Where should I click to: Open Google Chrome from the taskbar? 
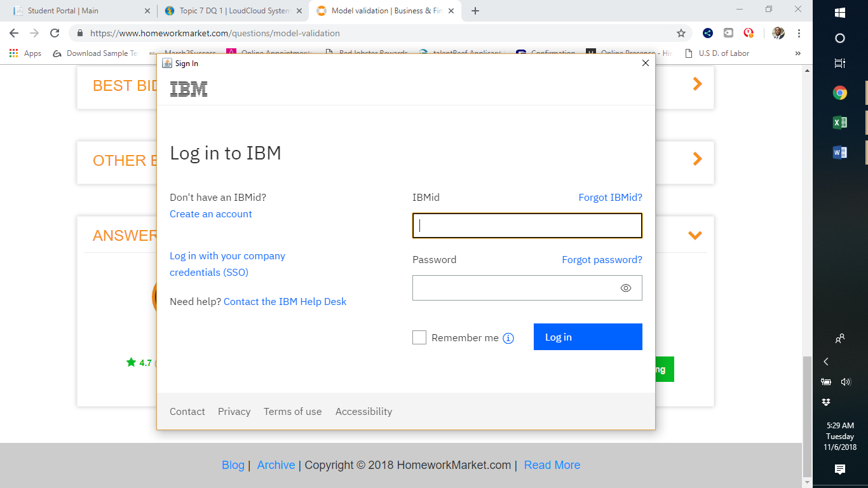[x=839, y=93]
